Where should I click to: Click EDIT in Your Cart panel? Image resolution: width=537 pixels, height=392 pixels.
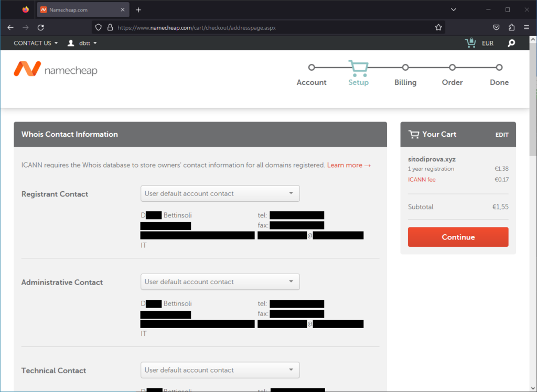tap(502, 135)
